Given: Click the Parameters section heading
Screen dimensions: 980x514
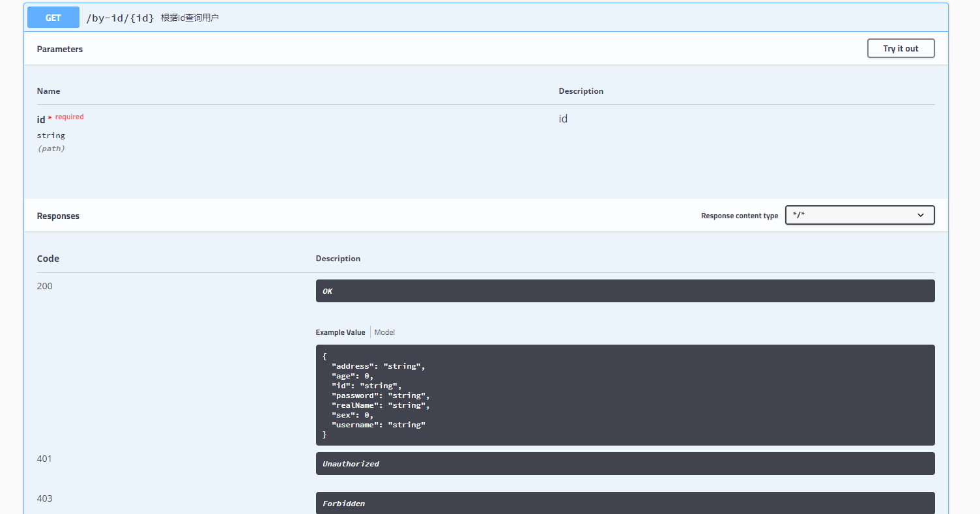Looking at the screenshot, I should point(60,49).
